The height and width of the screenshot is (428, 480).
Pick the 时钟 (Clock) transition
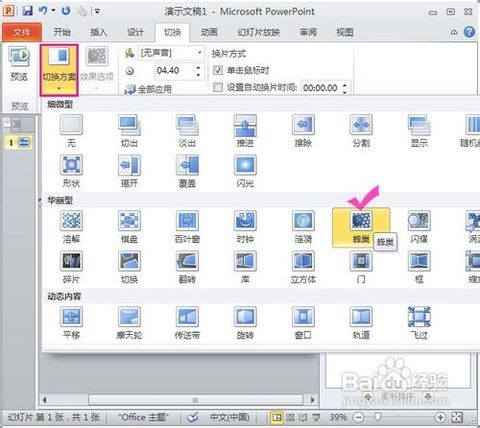[245, 227]
